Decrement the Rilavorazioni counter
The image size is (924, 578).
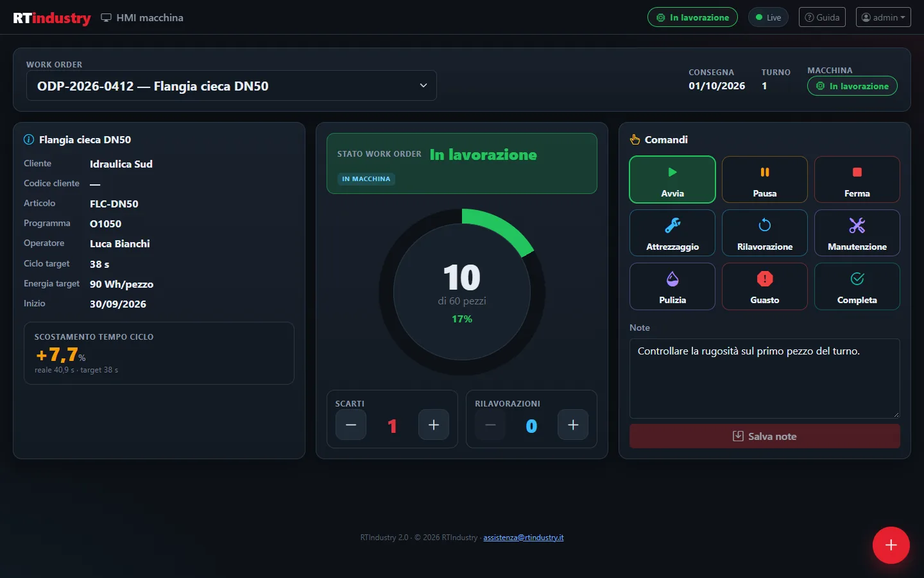(490, 425)
